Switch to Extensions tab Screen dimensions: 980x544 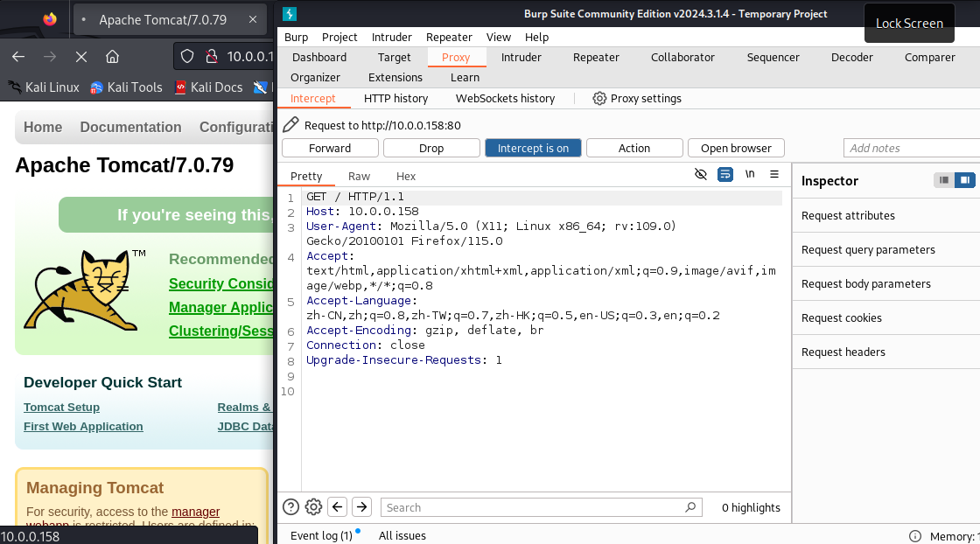(x=395, y=78)
